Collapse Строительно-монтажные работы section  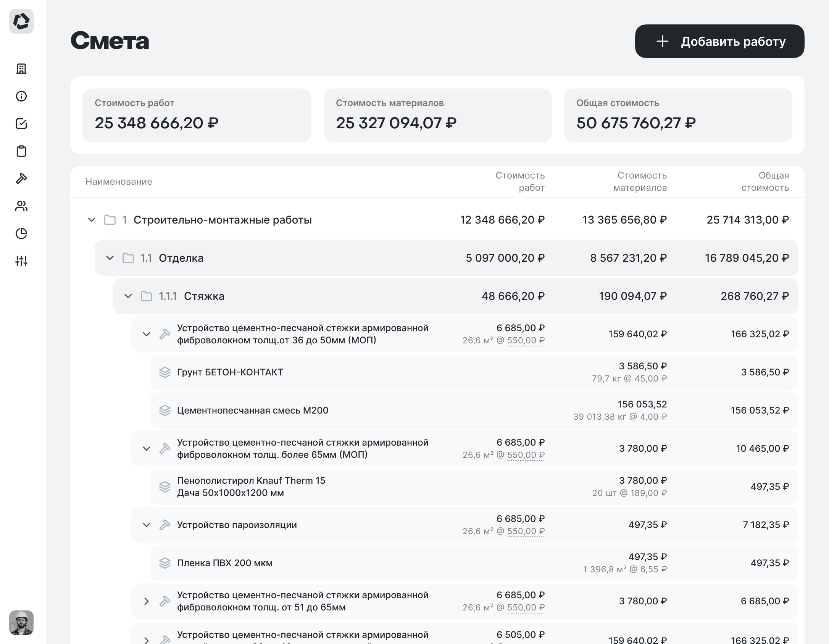(92, 220)
